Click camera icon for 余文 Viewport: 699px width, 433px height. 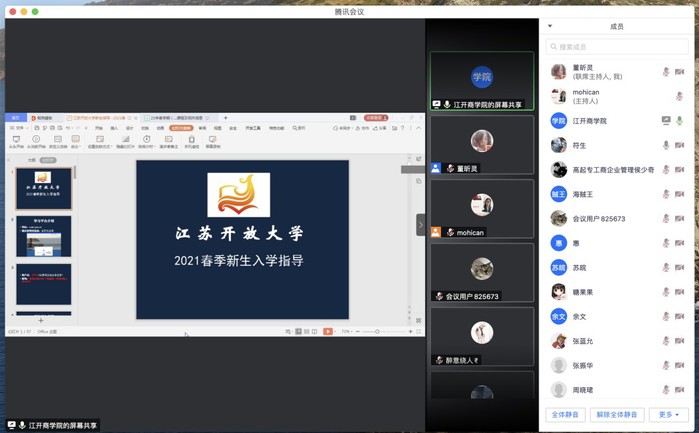[679, 317]
